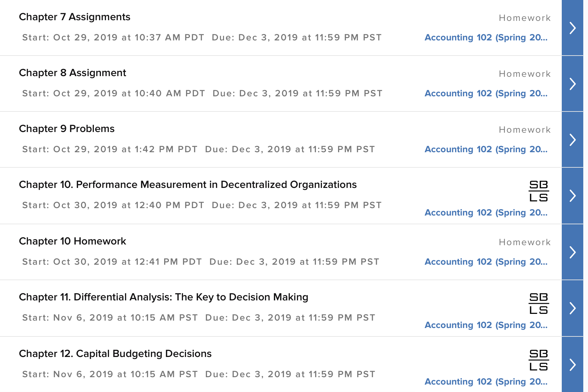Open Chapter 7 Assignments arrow button

click(x=572, y=28)
